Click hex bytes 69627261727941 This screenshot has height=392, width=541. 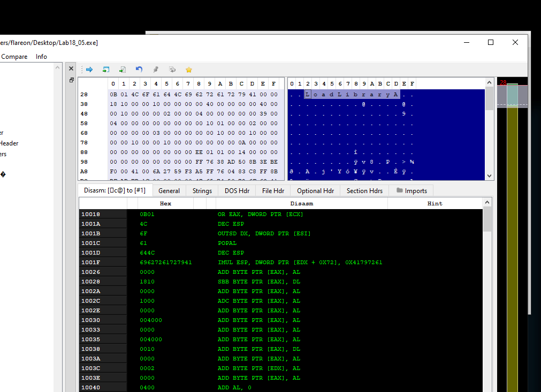coord(166,263)
